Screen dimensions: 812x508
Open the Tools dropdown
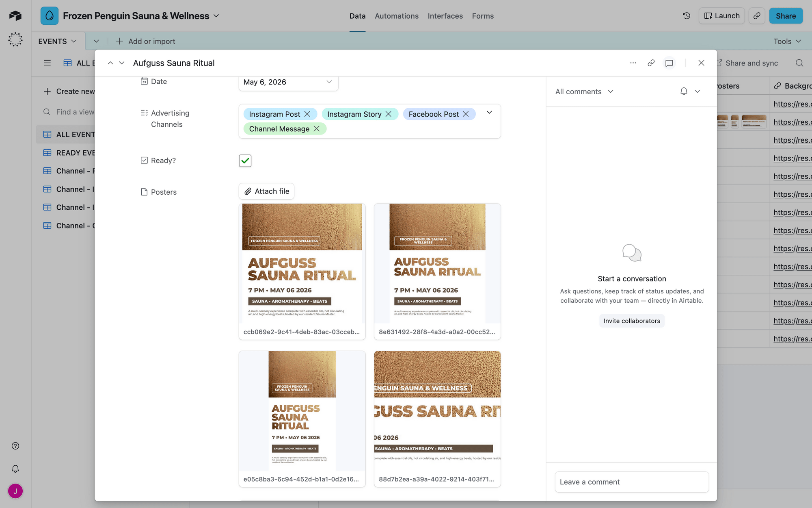point(787,41)
